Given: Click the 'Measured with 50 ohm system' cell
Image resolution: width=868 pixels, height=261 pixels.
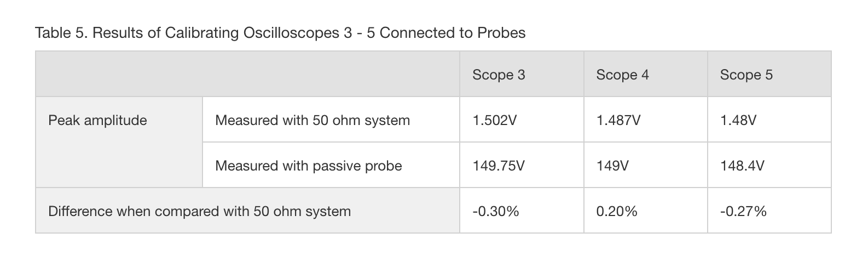Looking at the screenshot, I should (x=313, y=121).
